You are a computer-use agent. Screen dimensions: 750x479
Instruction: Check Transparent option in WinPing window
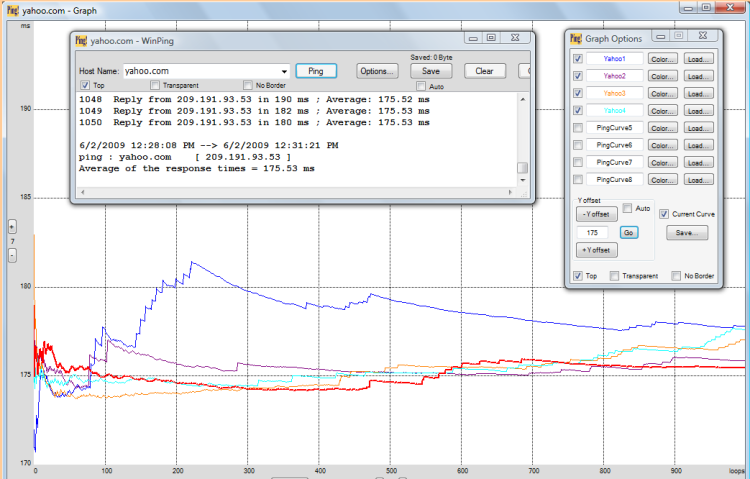coord(155,86)
